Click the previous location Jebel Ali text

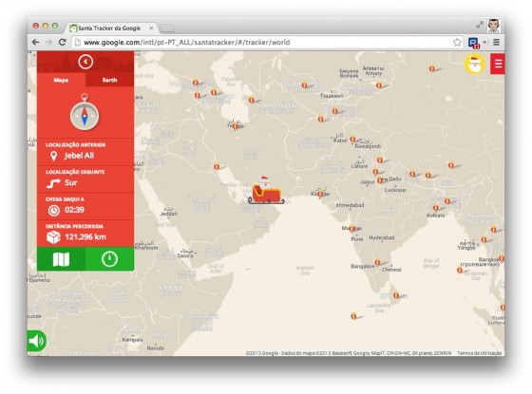79,156
